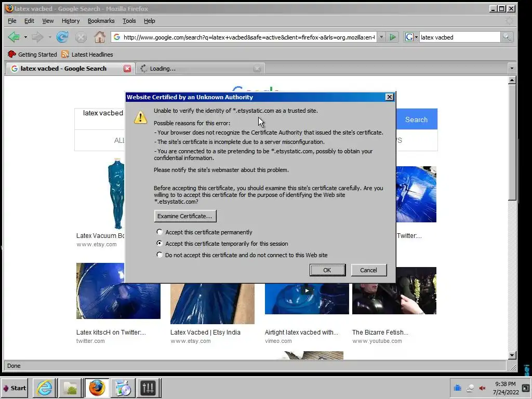Click the Google favicon in the address bar

[x=117, y=37]
